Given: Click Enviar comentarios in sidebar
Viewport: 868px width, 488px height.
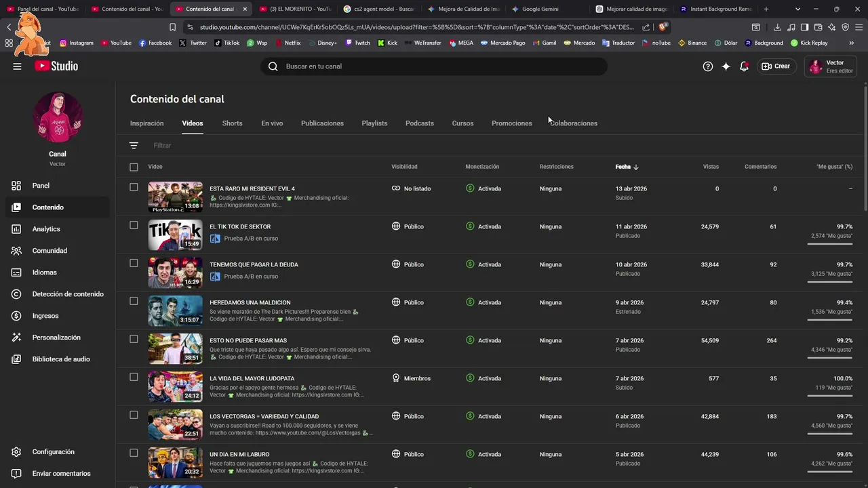Looking at the screenshot, I should 58,474.
